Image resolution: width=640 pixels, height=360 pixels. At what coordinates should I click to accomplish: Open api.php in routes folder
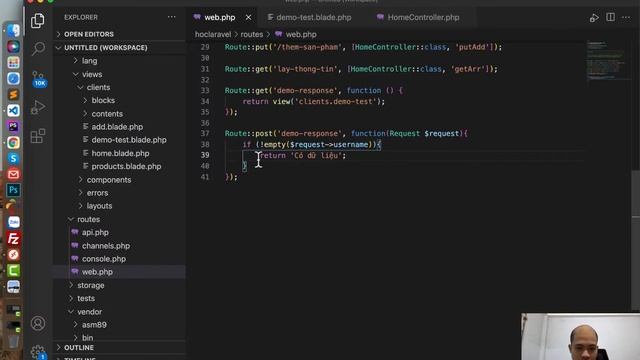[95, 233]
